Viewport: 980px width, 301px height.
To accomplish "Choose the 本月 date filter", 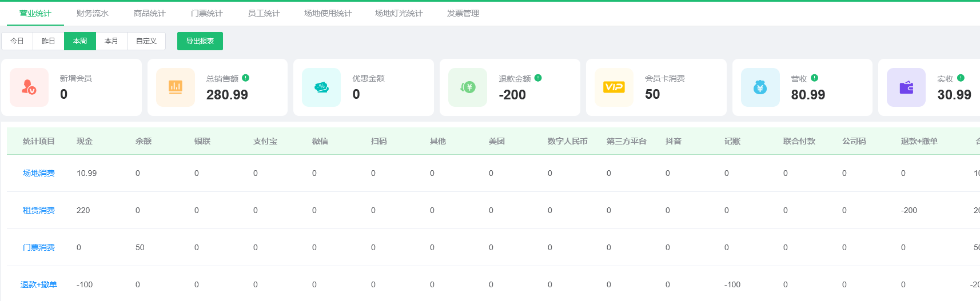I will pos(111,41).
